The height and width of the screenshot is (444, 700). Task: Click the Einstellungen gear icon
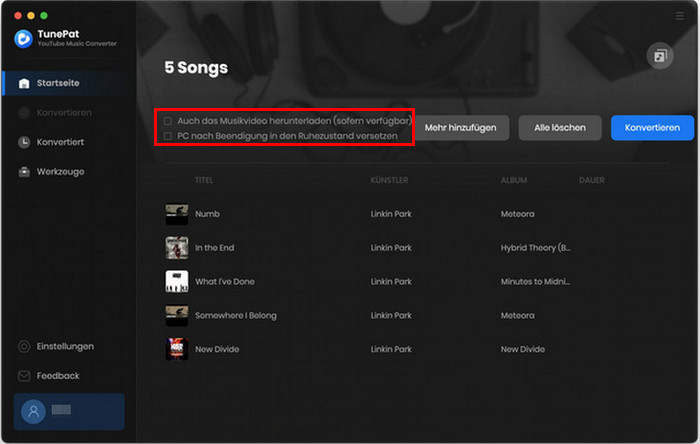[x=24, y=346]
